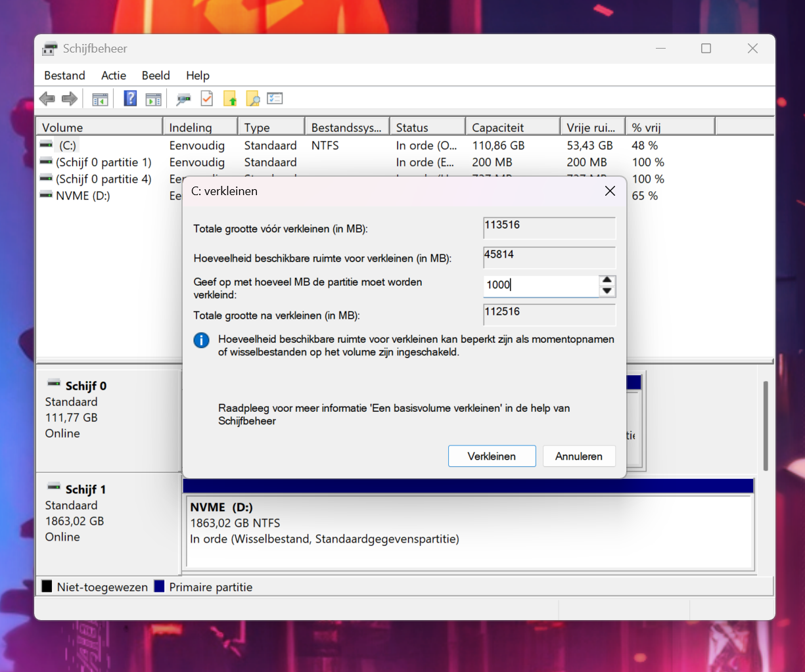Viewport: 805px width, 672px height.
Task: Click the document with red checkmark icon
Action: pyautogui.click(x=206, y=99)
